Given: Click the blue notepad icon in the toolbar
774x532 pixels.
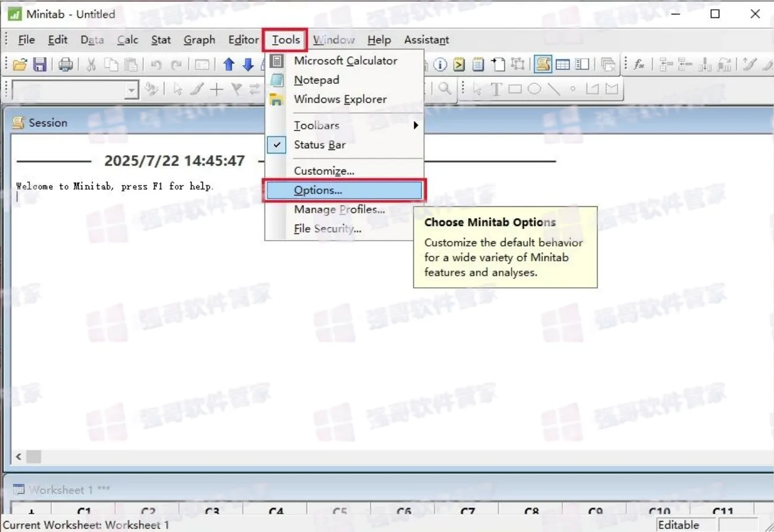Looking at the screenshot, I should coord(478,64).
